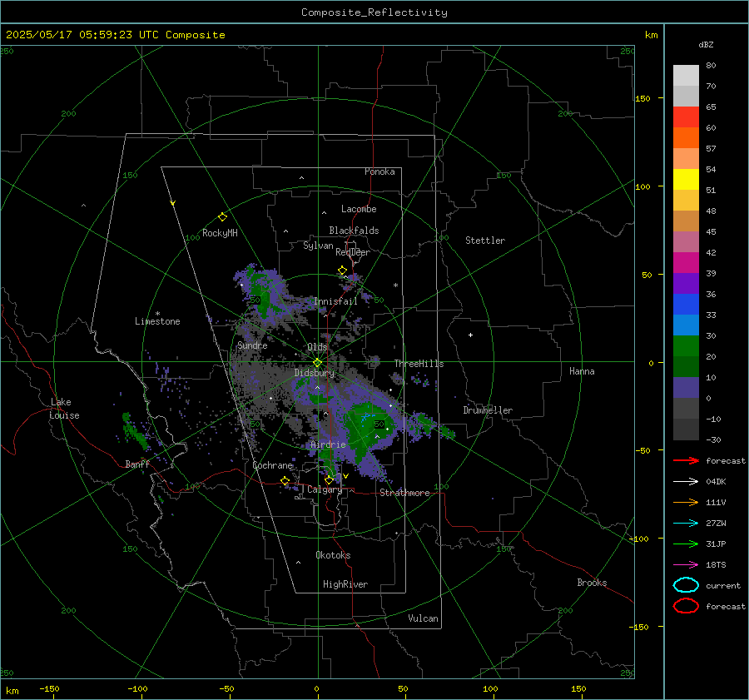Click the Didsbury city label
The width and height of the screenshot is (749, 700).
pos(315,373)
